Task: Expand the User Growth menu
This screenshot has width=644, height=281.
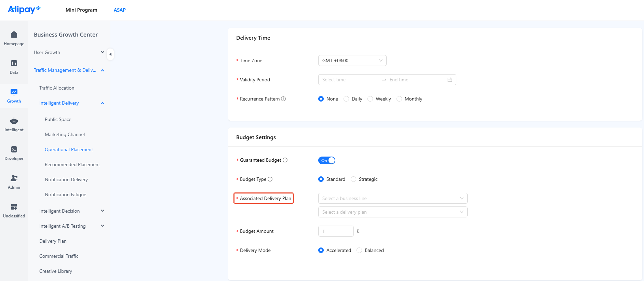Action: 69,52
